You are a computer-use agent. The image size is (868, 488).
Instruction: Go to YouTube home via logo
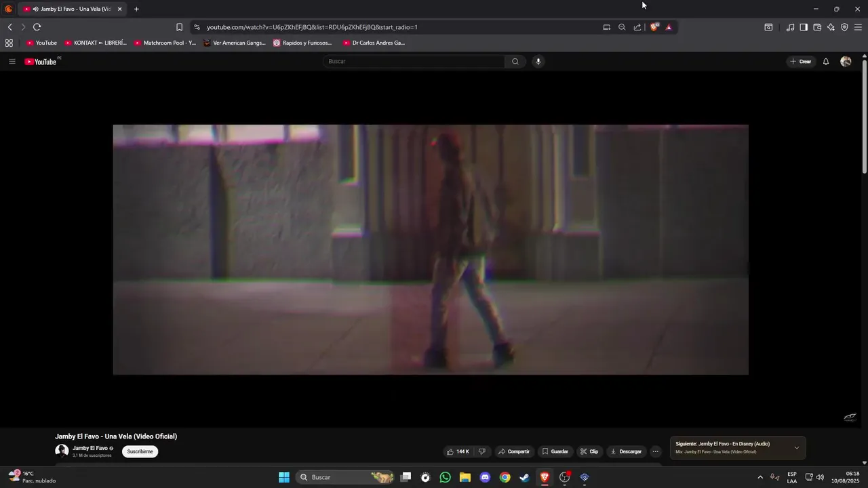tap(41, 62)
